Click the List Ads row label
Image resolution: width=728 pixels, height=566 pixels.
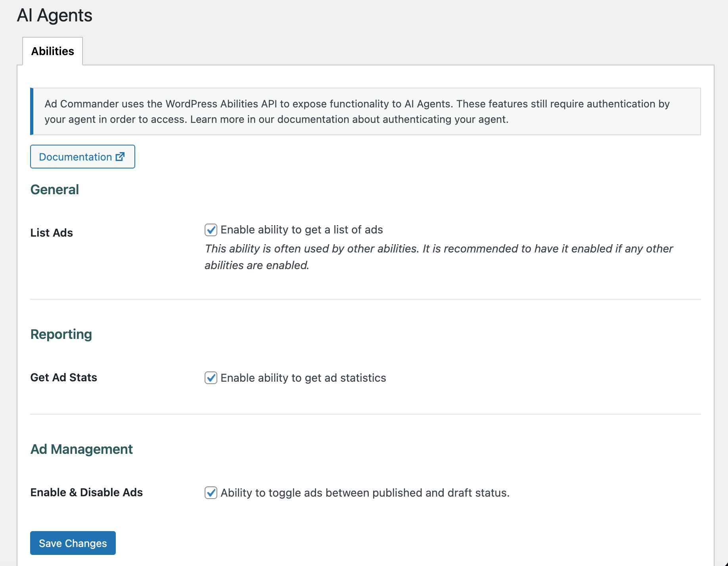(52, 233)
